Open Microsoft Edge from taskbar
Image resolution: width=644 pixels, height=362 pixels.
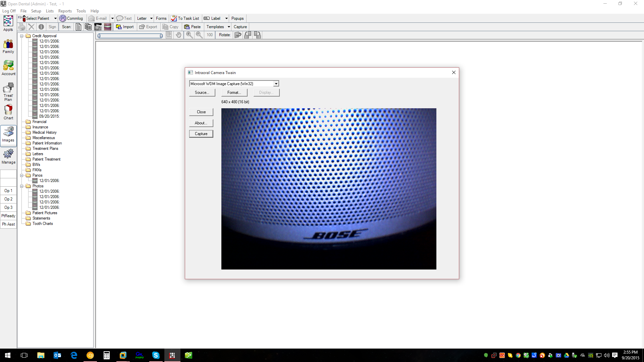(x=74, y=355)
